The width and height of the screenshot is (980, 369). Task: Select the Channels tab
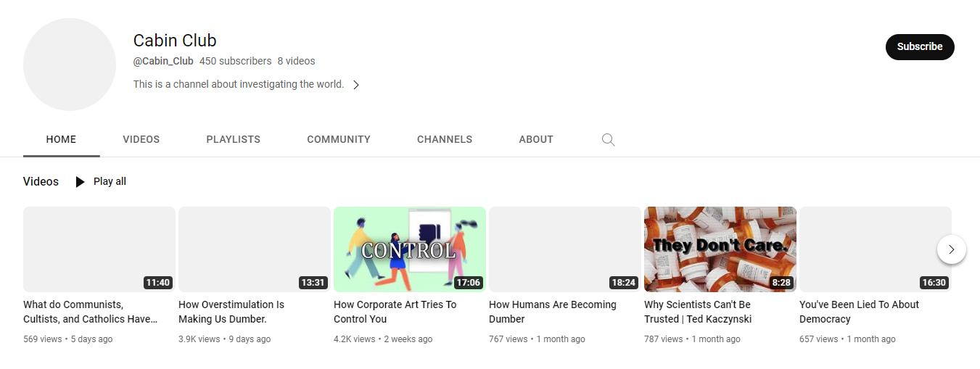pos(444,139)
